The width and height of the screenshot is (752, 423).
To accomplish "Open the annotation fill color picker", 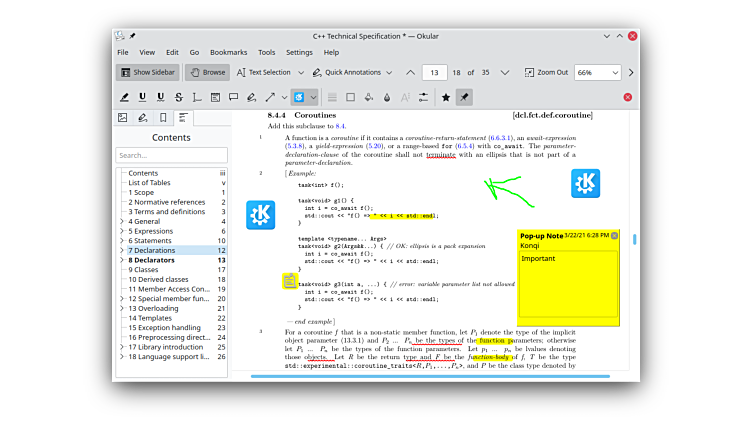I will tap(368, 97).
